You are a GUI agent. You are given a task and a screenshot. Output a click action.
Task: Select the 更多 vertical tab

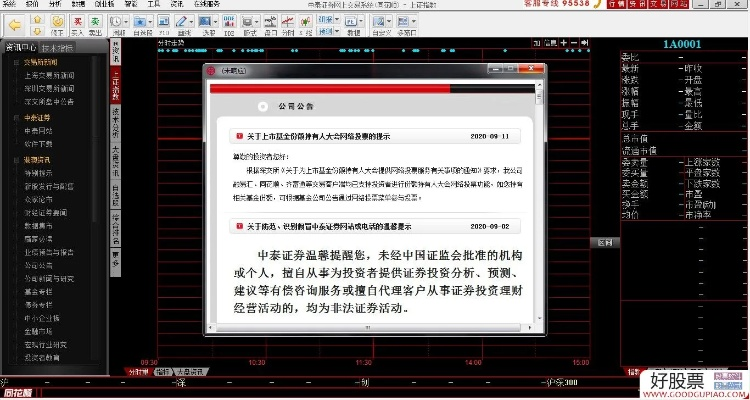[x=115, y=262]
